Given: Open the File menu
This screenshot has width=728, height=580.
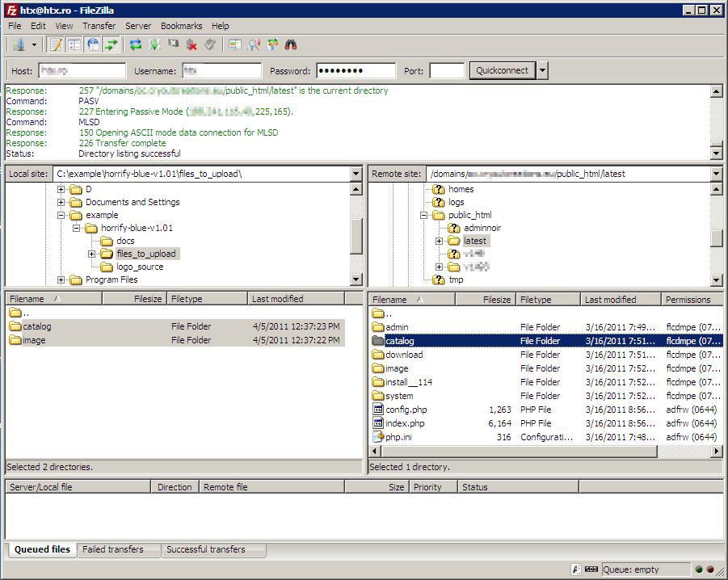Looking at the screenshot, I should coord(15,26).
